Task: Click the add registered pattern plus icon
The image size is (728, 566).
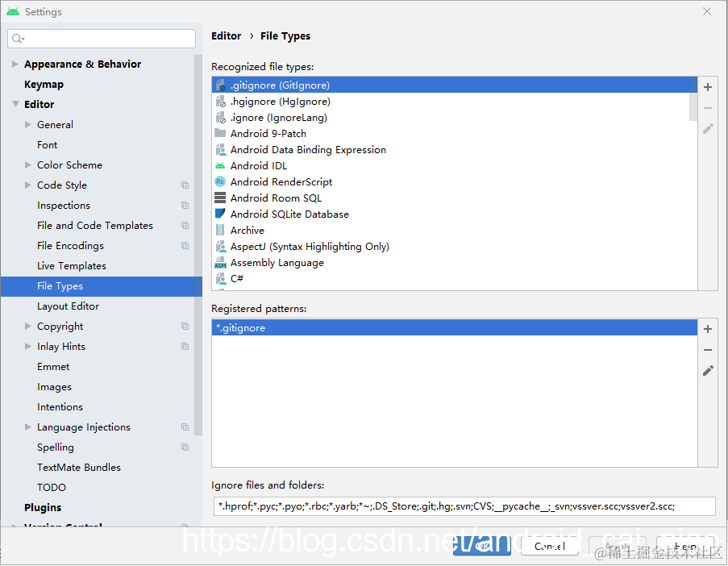Action: [x=708, y=329]
